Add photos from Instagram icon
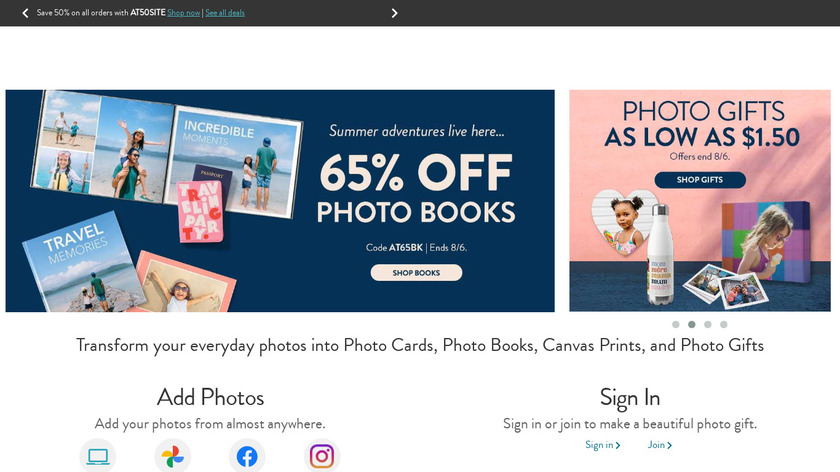This screenshot has height=472, width=840. [x=321, y=456]
